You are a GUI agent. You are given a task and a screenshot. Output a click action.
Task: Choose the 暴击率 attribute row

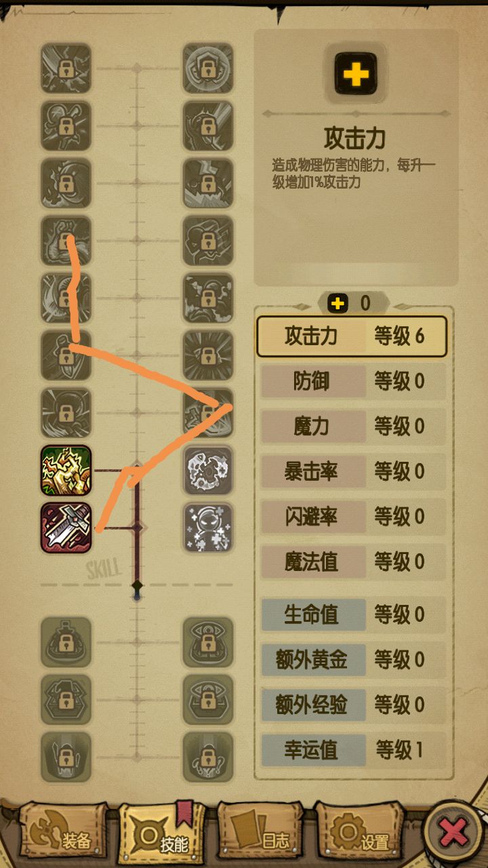pos(352,471)
